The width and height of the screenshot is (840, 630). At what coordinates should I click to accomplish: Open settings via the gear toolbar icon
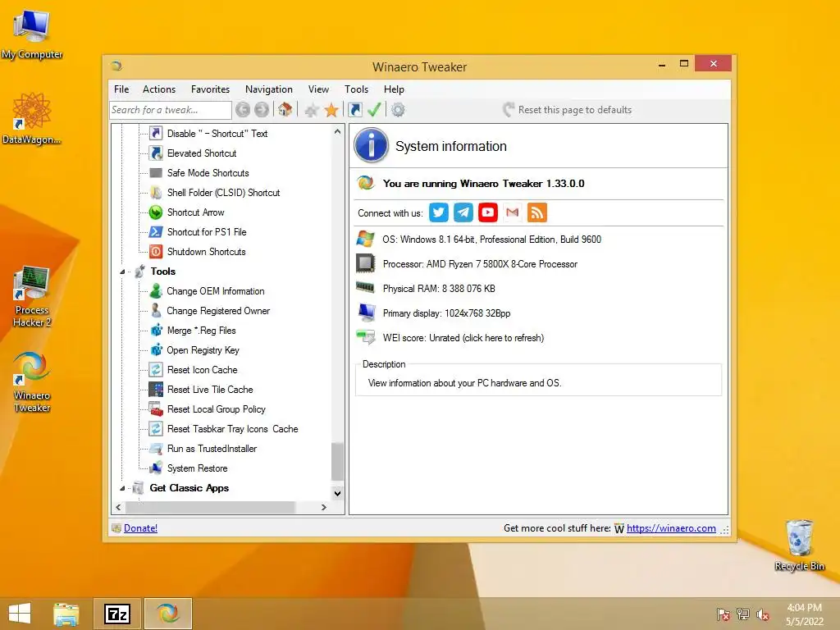click(398, 110)
